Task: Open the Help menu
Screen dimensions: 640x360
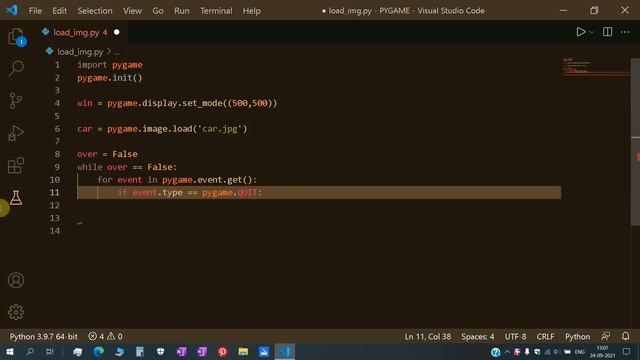Action: 251,11
